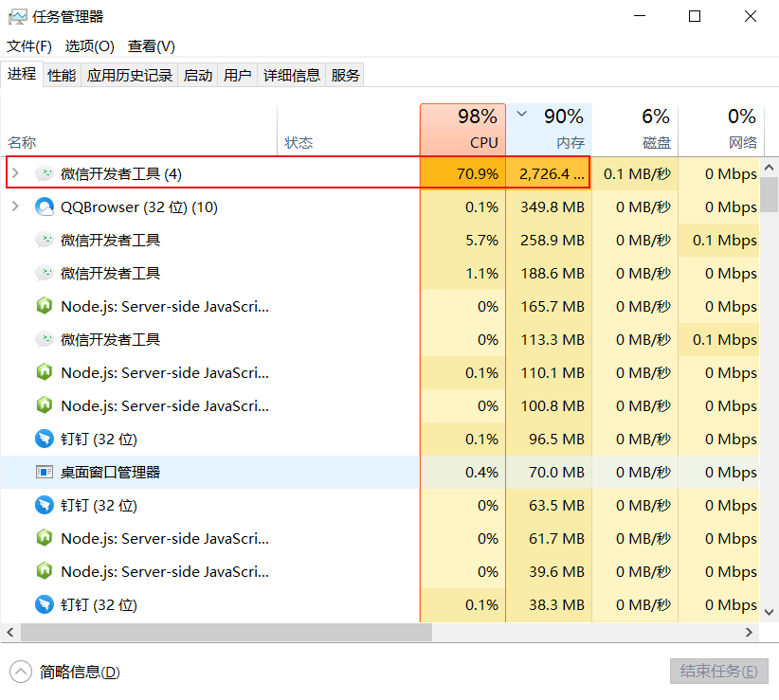Click the WeChat DevTools icon in the 258.9 MB row
The height and width of the screenshot is (700, 779).
[x=45, y=241]
